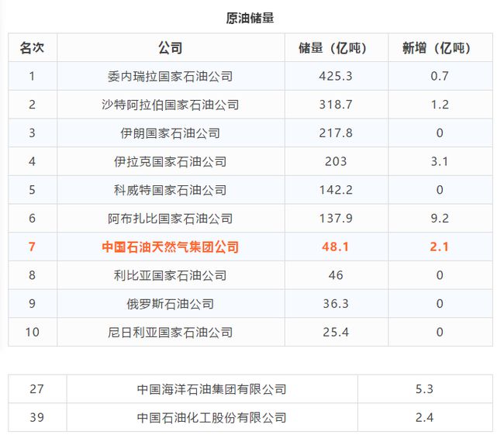Click the 公司 column header

point(171,48)
